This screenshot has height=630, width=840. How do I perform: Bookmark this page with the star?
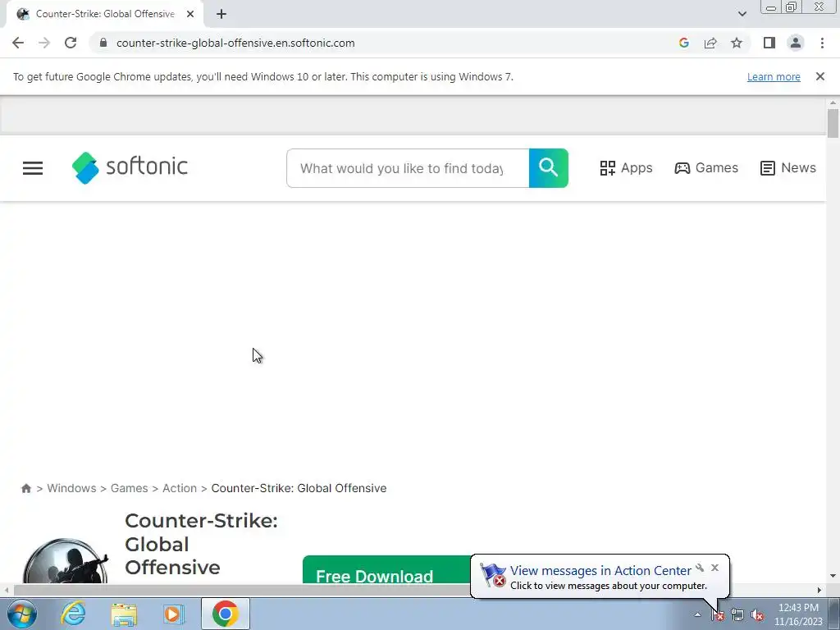[737, 43]
